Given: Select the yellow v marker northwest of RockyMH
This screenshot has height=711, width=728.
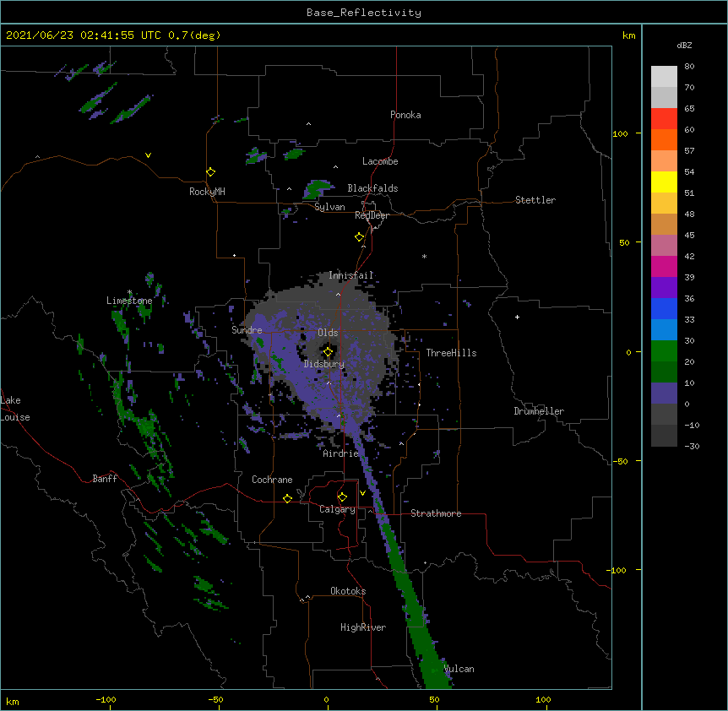Looking at the screenshot, I should click(148, 155).
